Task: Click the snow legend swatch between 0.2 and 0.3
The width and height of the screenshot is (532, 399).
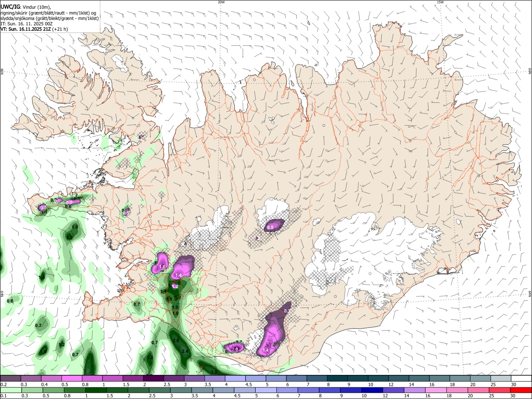Action: tap(11, 379)
